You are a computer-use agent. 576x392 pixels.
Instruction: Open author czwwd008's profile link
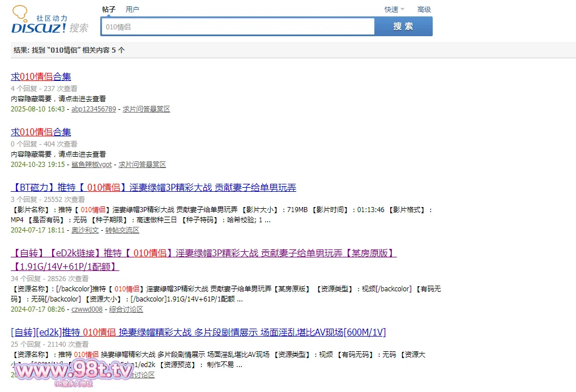pos(87,309)
